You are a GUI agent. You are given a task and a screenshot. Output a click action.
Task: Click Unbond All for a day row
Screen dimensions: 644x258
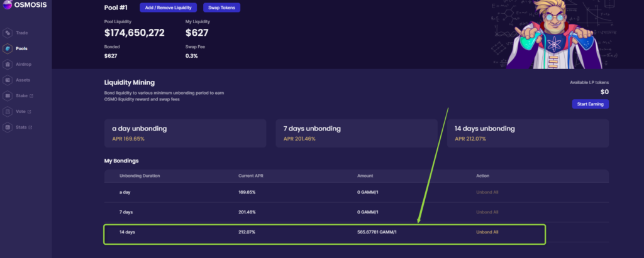(487, 192)
